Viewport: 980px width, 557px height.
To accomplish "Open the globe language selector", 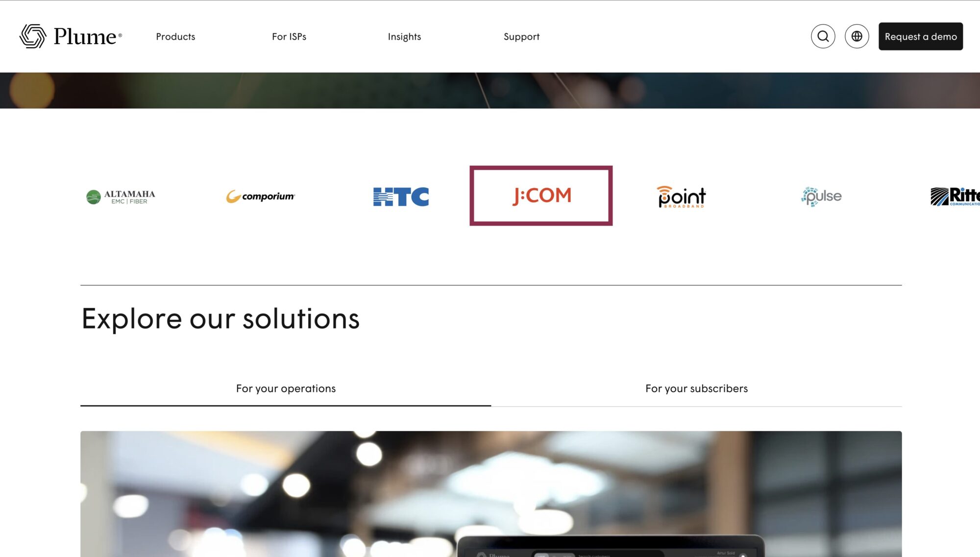I will point(857,36).
